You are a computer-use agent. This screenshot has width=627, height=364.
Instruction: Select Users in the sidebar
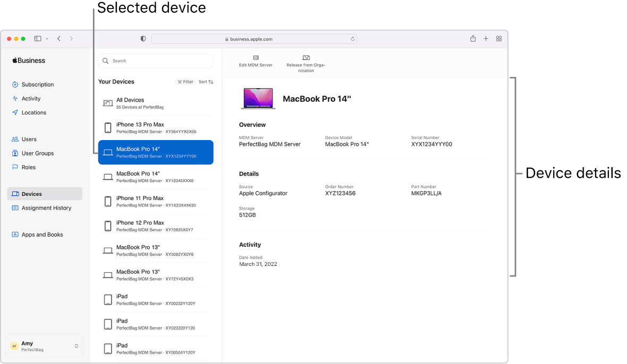click(x=29, y=139)
